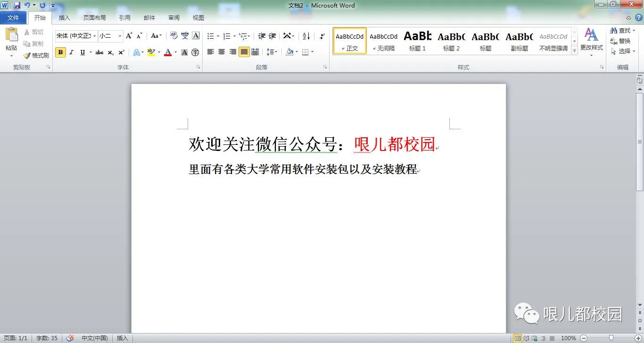Undo the last action
This screenshot has height=343, width=644.
pos(27,6)
